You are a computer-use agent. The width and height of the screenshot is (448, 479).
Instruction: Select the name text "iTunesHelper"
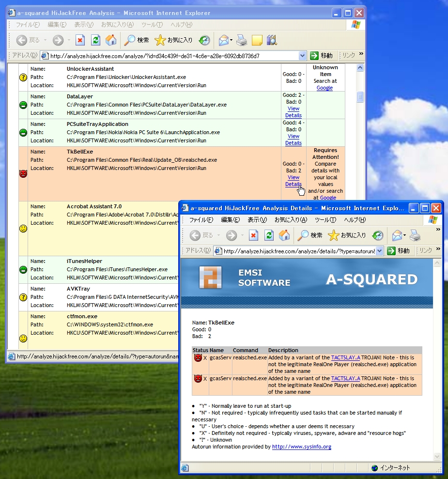coord(84,261)
